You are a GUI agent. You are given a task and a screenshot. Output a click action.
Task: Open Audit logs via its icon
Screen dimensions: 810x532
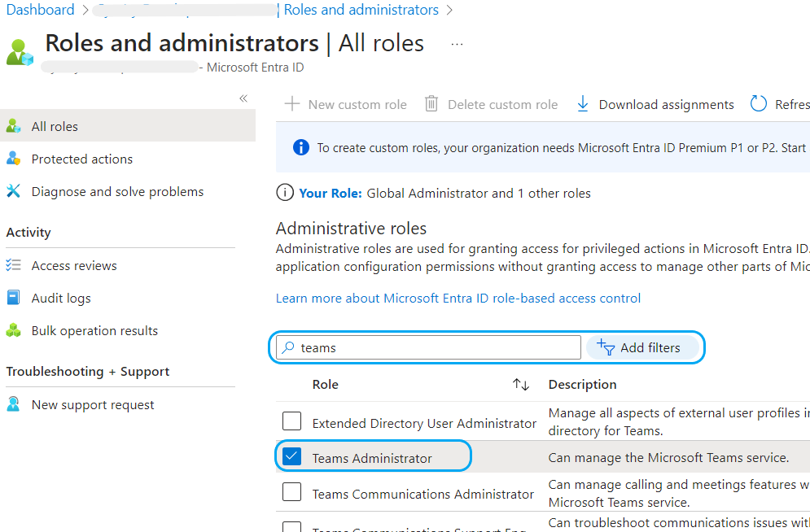(14, 298)
